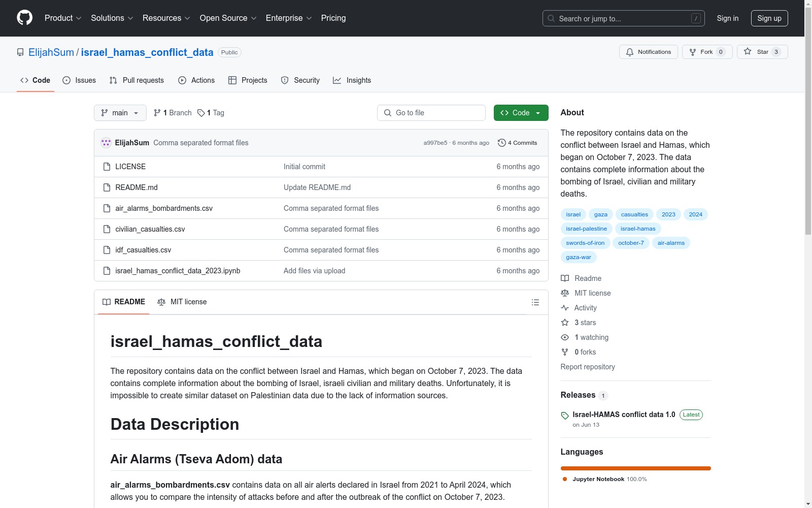
Task: Select the Code tab
Action: [36, 80]
